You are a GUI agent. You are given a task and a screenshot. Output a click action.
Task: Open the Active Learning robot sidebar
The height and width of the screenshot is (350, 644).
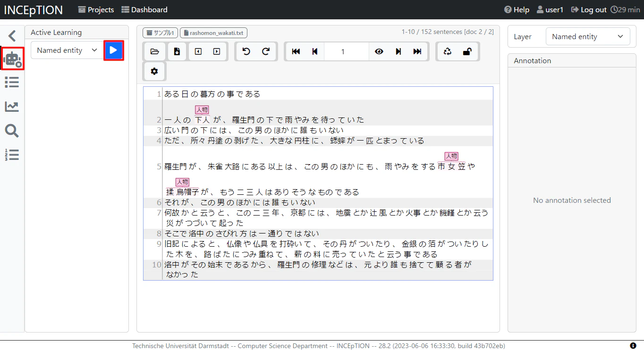pos(12,59)
